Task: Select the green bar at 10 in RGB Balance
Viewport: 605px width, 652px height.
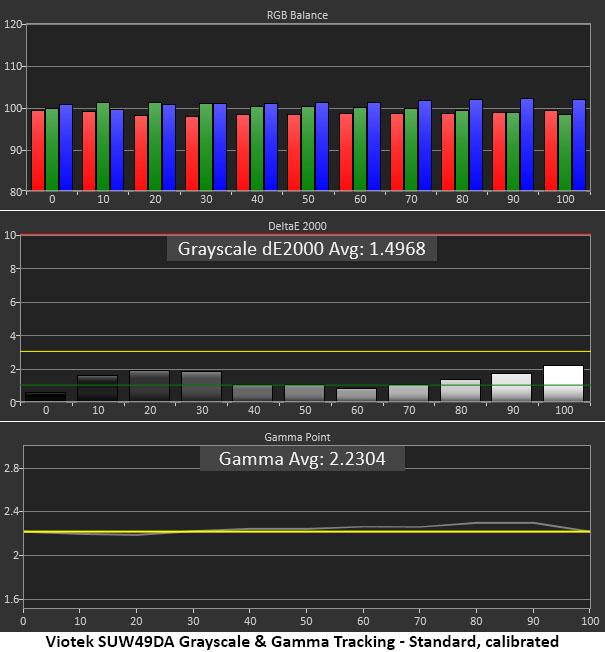Action: pos(103,147)
